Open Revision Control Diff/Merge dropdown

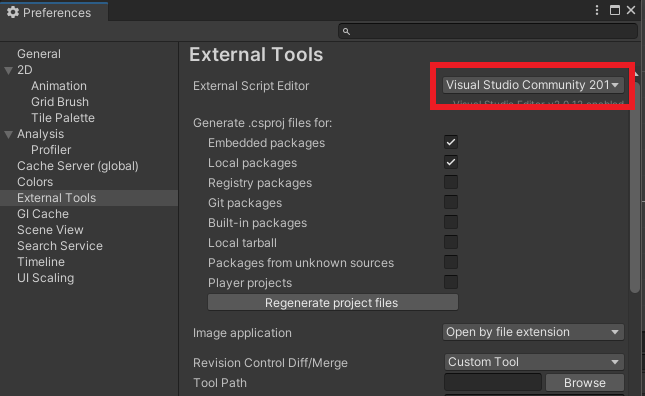(534, 362)
